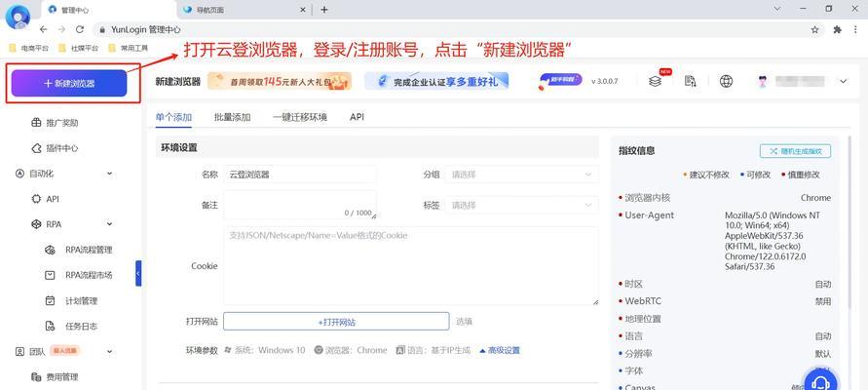Click the 新建浏览器 button
The image size is (868, 390).
[69, 84]
